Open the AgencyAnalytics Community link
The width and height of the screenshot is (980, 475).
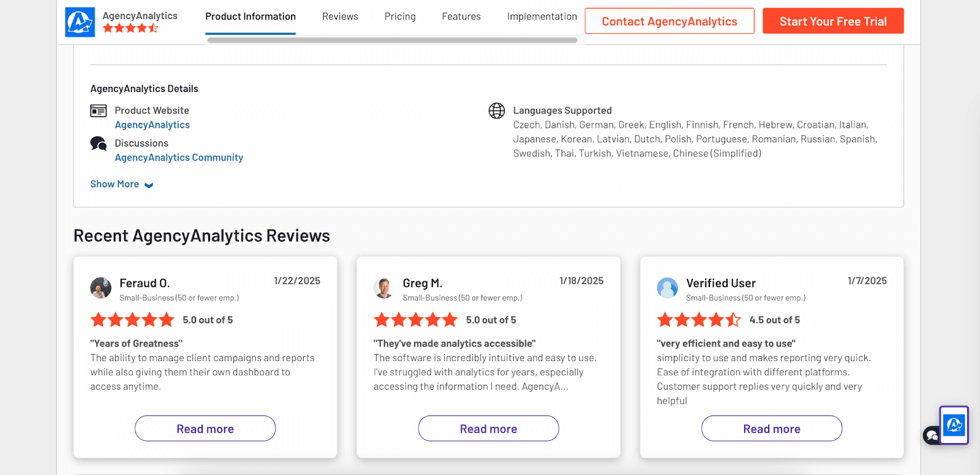(179, 158)
